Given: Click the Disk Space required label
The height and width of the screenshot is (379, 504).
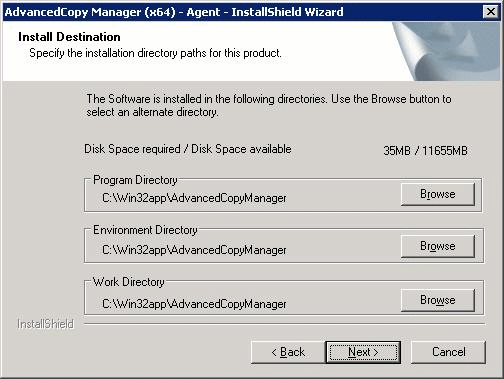Looking at the screenshot, I should click(188, 149).
